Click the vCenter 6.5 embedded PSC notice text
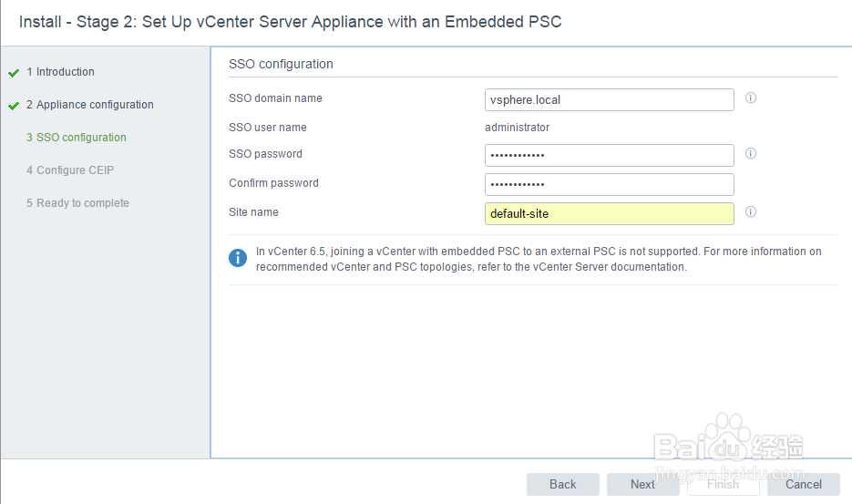 pyautogui.click(x=539, y=259)
